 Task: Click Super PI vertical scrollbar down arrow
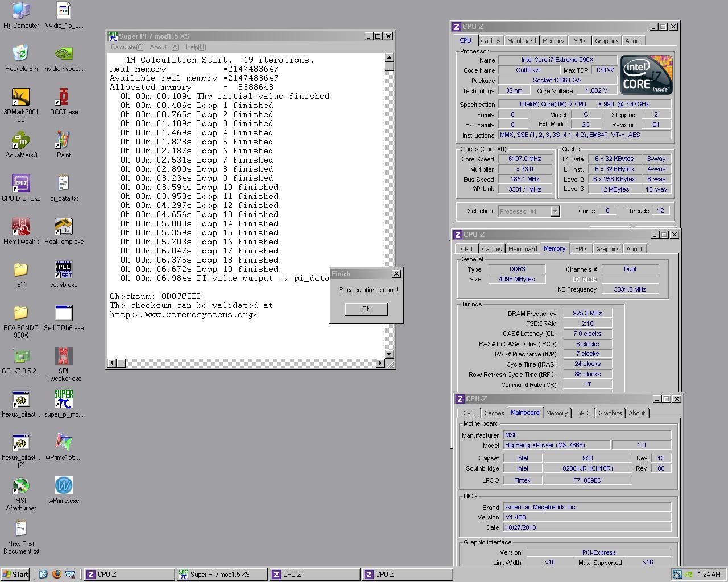390,354
